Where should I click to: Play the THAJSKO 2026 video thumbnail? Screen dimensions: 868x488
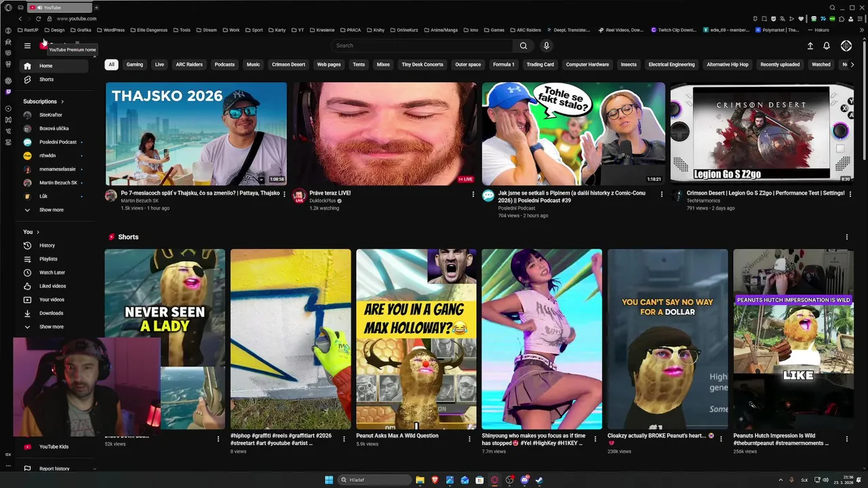coord(196,134)
